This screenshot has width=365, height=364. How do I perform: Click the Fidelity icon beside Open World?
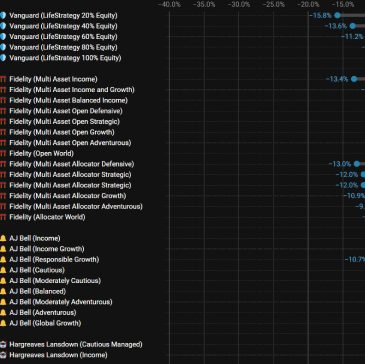(x=3, y=154)
